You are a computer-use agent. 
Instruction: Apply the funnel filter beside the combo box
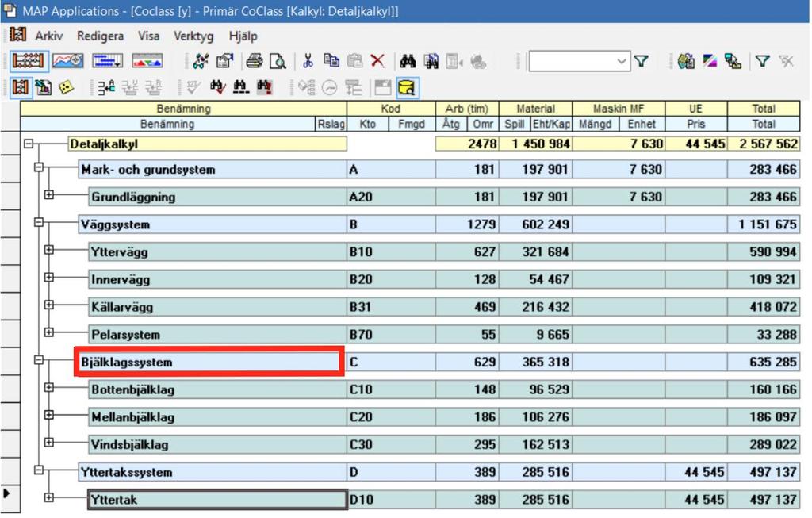coord(642,61)
